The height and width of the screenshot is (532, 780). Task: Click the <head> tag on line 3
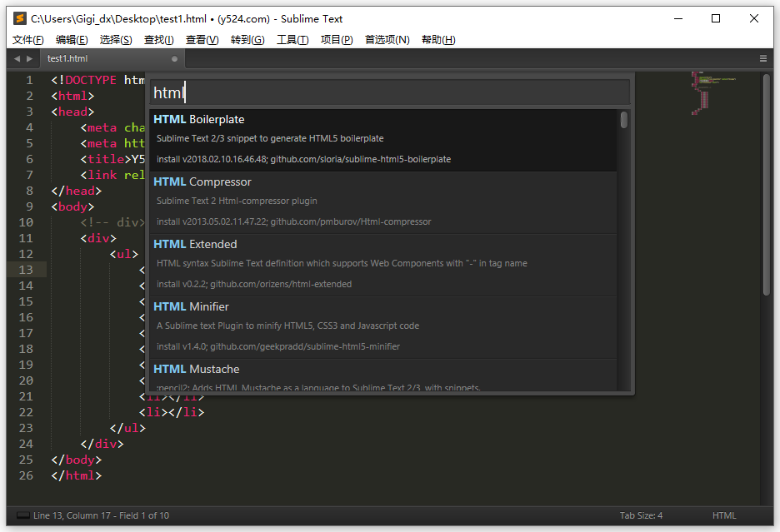point(72,112)
